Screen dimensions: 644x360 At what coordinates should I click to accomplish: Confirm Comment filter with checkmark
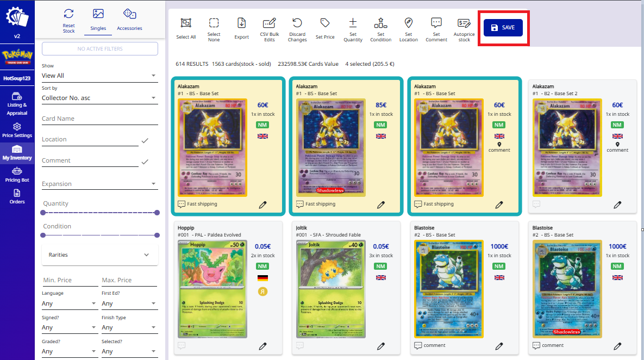tap(145, 162)
